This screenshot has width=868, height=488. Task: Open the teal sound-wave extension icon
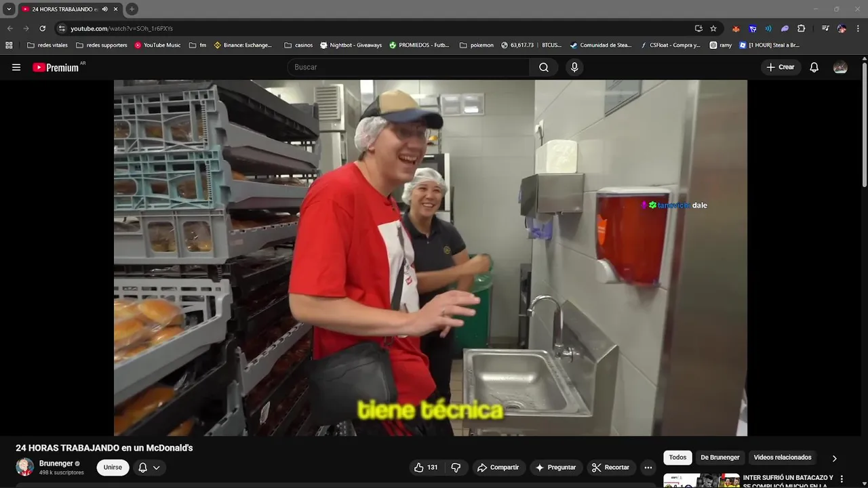[768, 28]
